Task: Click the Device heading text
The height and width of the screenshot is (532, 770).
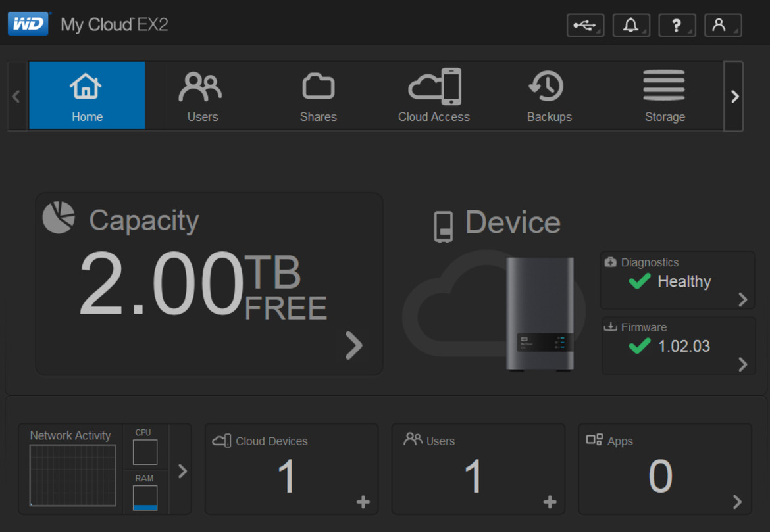Action: point(513,222)
